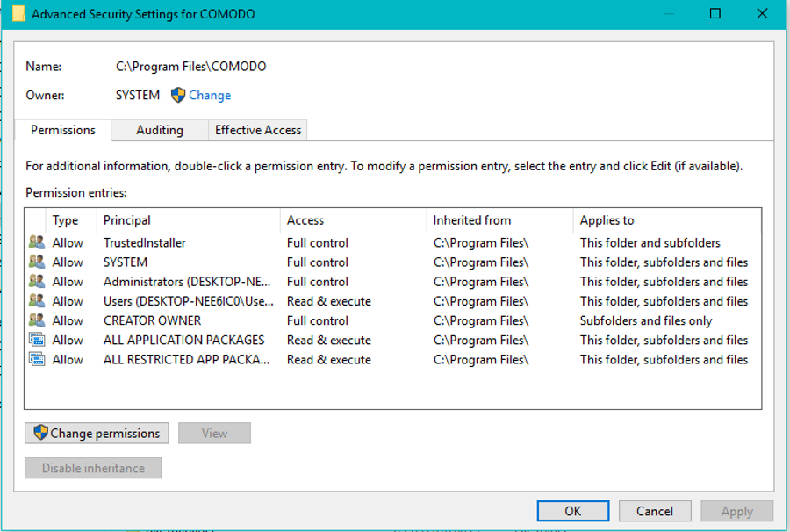Click the folder icon in the title bar
The height and width of the screenshot is (532, 790).
18,13
